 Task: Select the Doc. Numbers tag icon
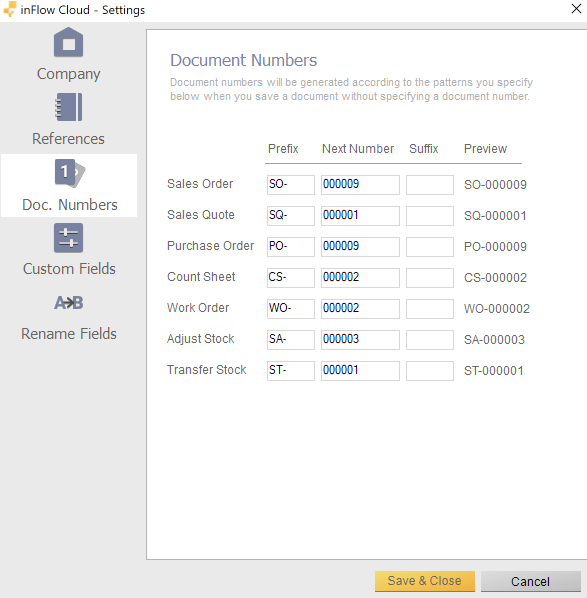(x=70, y=173)
